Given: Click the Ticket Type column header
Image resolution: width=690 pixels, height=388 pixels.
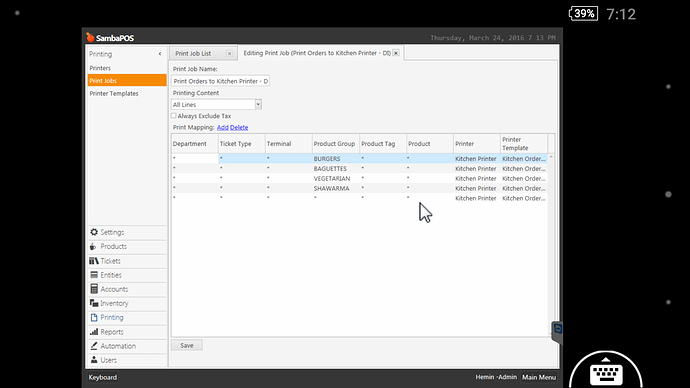Looking at the screenshot, I should (x=242, y=144).
